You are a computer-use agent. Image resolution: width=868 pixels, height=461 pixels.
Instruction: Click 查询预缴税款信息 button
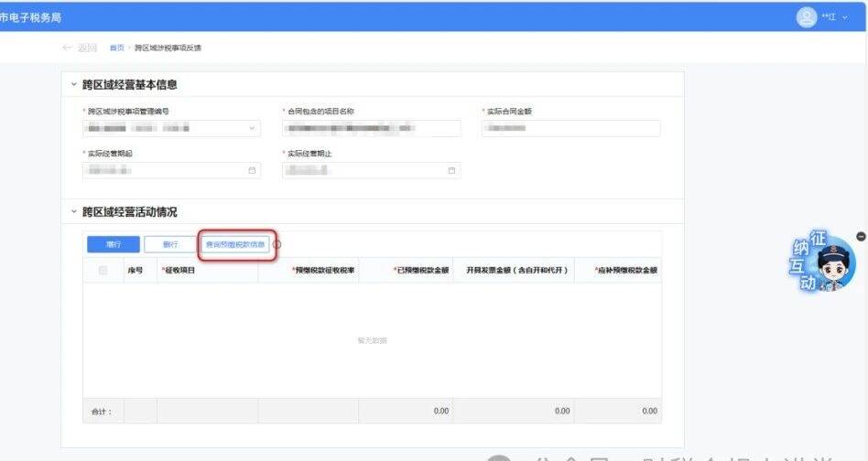[235, 244]
